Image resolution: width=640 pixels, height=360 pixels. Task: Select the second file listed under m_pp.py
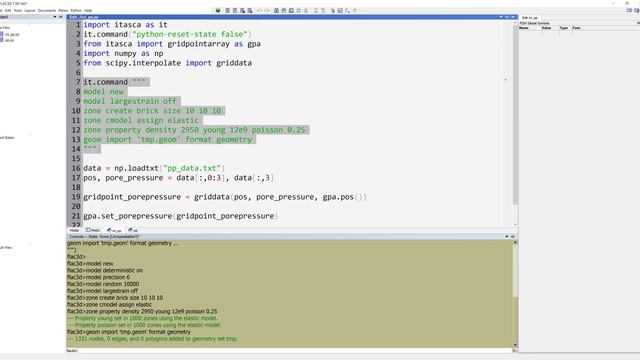(9, 40)
